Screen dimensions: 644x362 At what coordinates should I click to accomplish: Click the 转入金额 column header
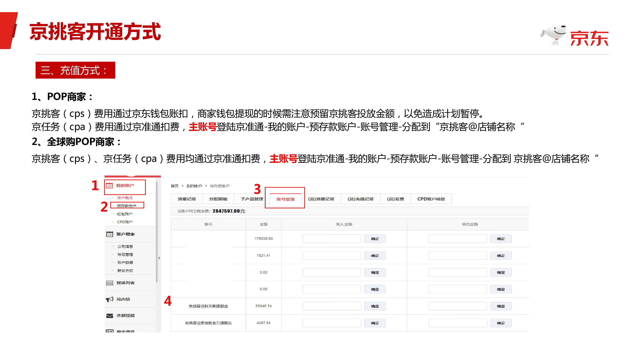tap(344, 224)
